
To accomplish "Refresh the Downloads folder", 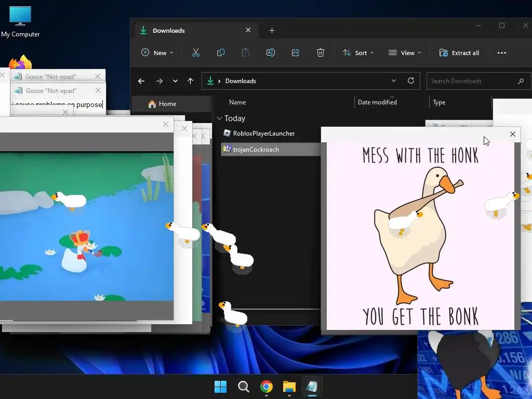I will (x=410, y=81).
